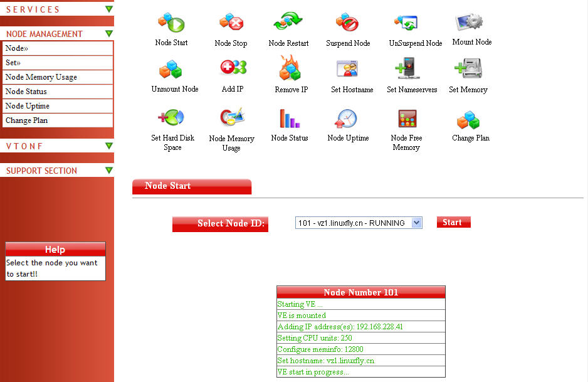Open the Node Restart icon
Viewport: 588px width, 382px height.
pos(288,23)
